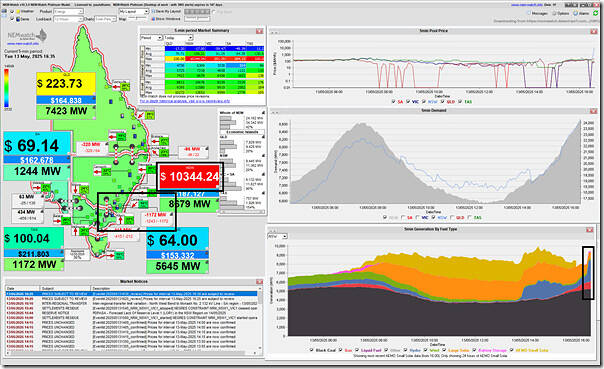604x369 pixels.
Task: Click the Market Notices vertical scrollbar
Action: click(x=260, y=318)
